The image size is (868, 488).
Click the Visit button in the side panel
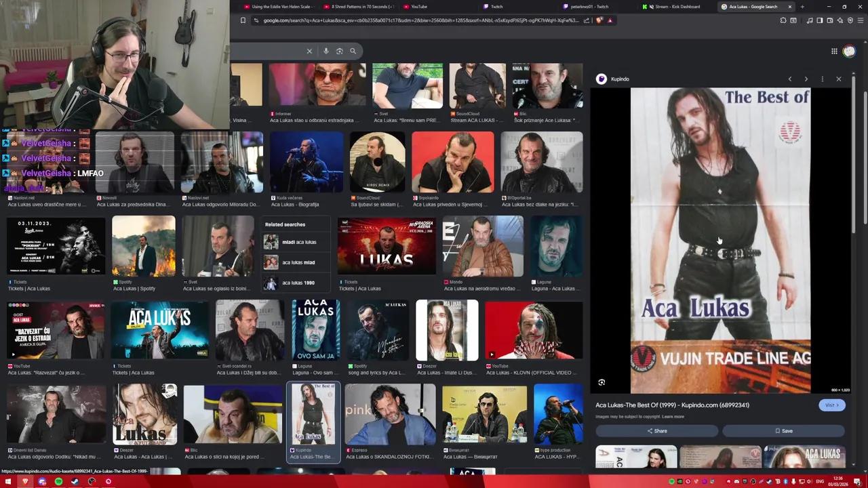click(x=831, y=405)
